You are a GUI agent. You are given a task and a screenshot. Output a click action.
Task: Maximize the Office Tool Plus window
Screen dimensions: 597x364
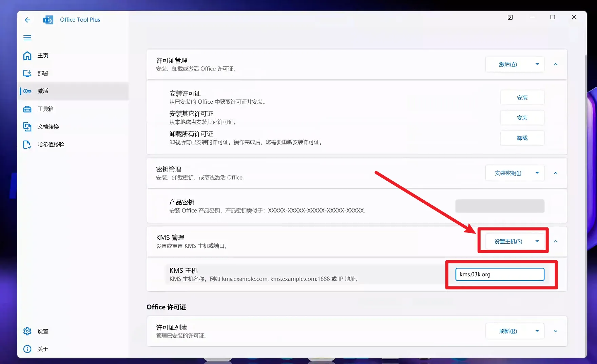(x=553, y=17)
